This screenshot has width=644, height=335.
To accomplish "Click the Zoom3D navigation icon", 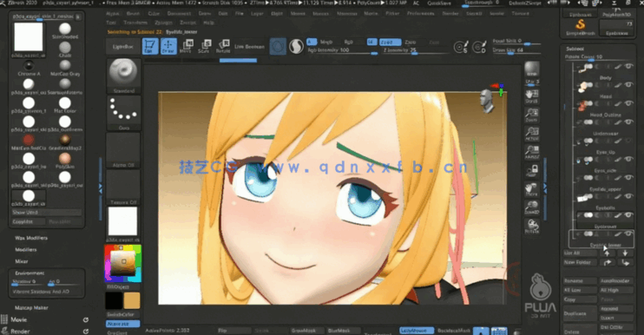I will [531, 207].
